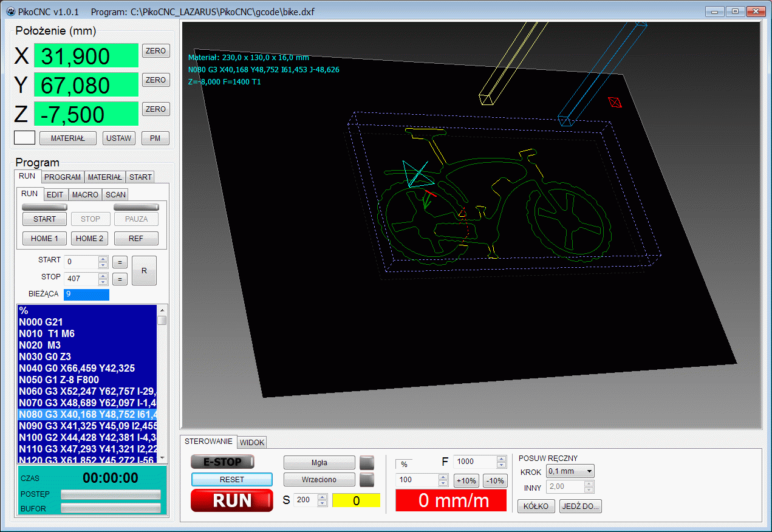Select G-code line N020 M3
Viewport: 772px width, 532px height.
(87, 346)
